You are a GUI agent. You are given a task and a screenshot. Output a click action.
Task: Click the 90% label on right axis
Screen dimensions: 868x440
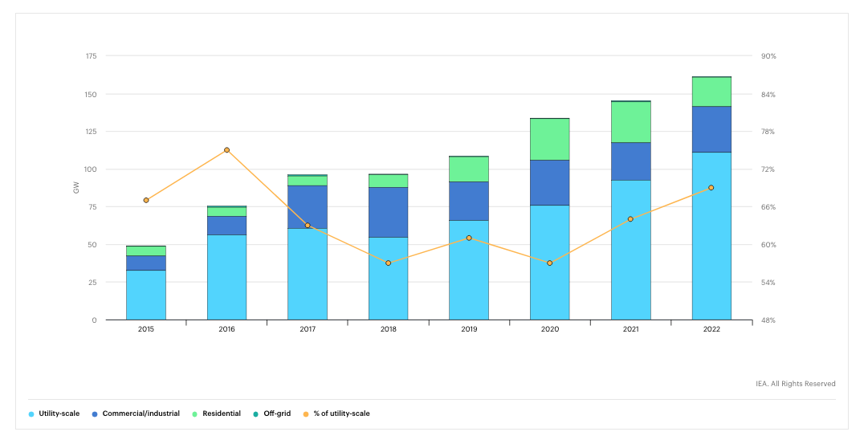point(768,56)
